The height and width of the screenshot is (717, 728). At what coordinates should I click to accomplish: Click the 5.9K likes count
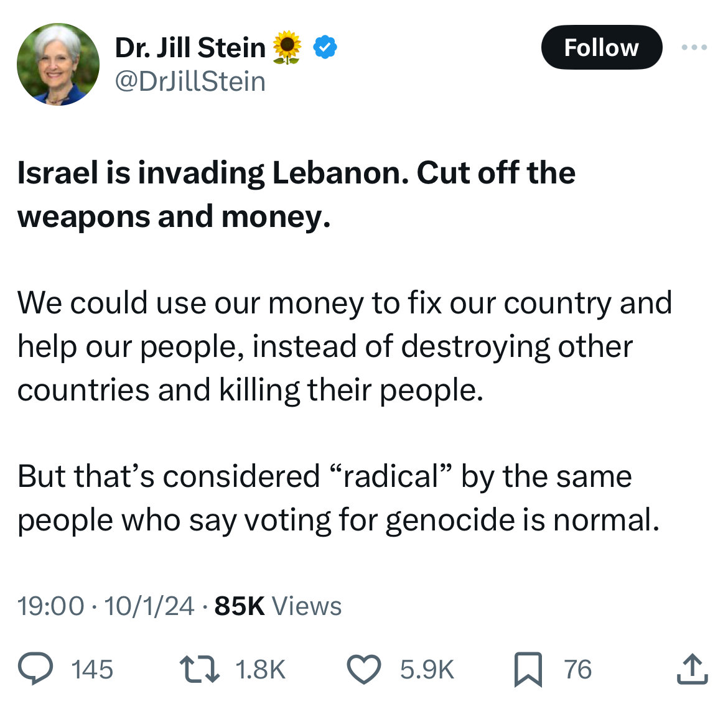(x=427, y=669)
